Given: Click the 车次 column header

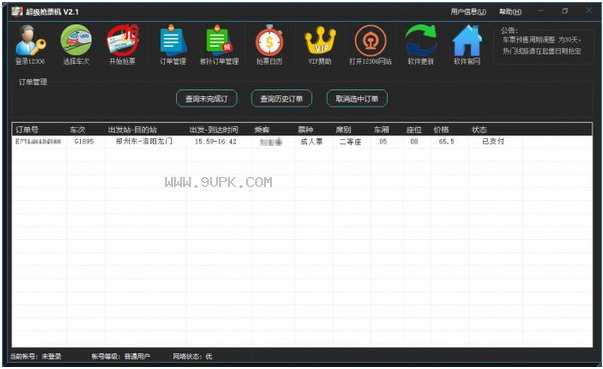Looking at the screenshot, I should (78, 130).
